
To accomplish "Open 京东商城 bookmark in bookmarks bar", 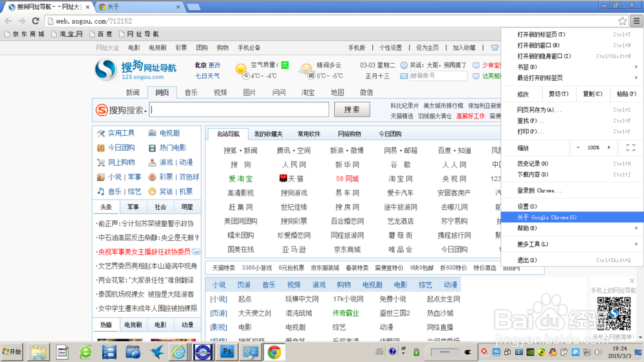I will tap(24, 34).
